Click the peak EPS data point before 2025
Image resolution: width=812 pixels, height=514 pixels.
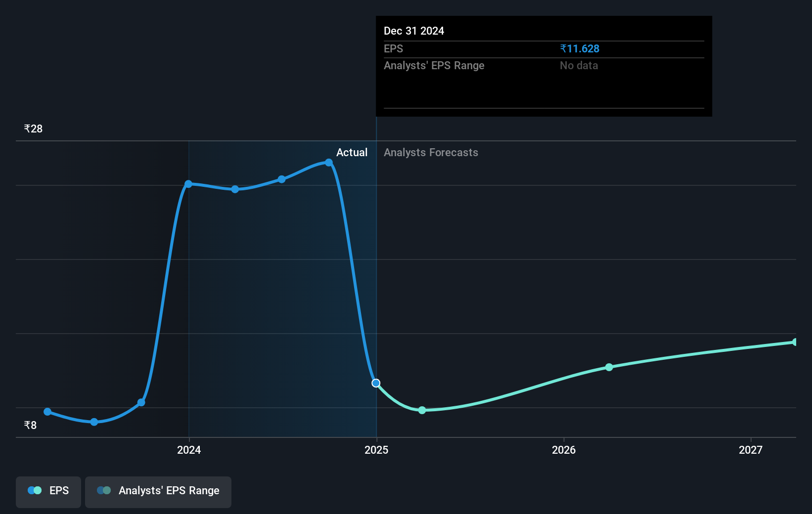(329, 163)
